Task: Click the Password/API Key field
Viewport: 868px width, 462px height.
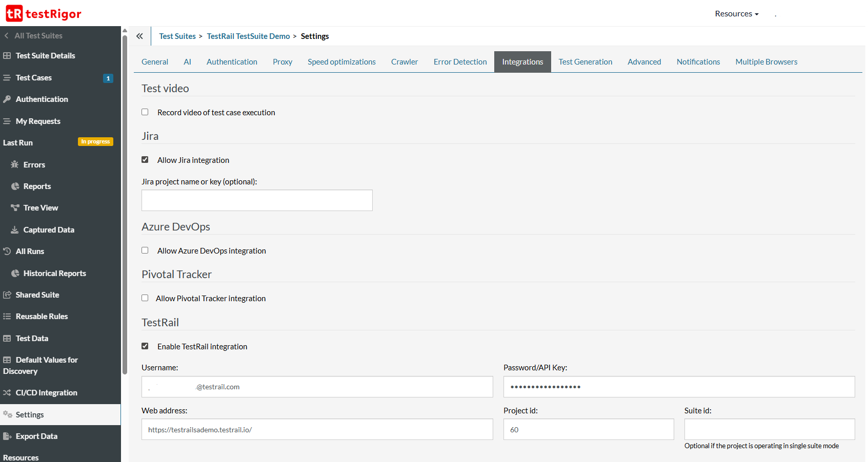Action: tap(679, 387)
